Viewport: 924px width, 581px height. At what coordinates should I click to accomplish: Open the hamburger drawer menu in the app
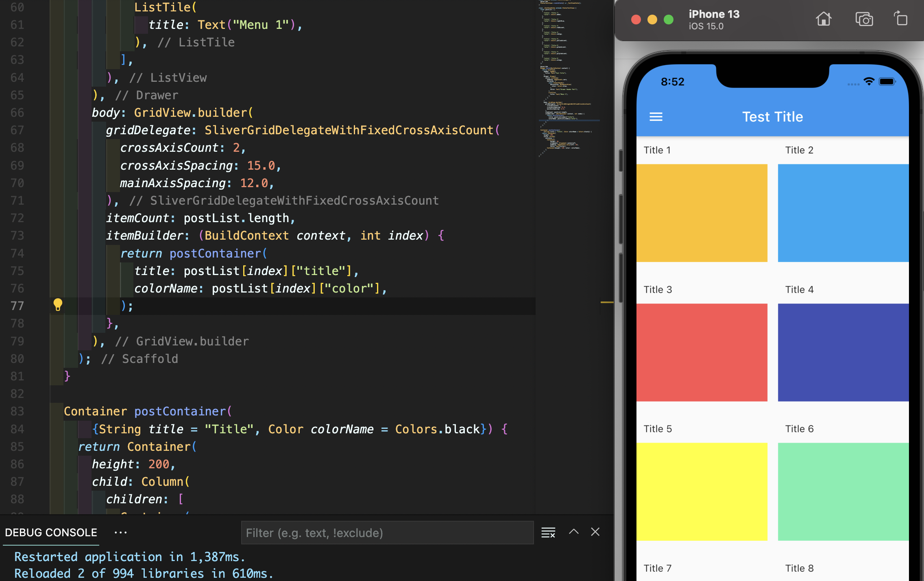656,117
